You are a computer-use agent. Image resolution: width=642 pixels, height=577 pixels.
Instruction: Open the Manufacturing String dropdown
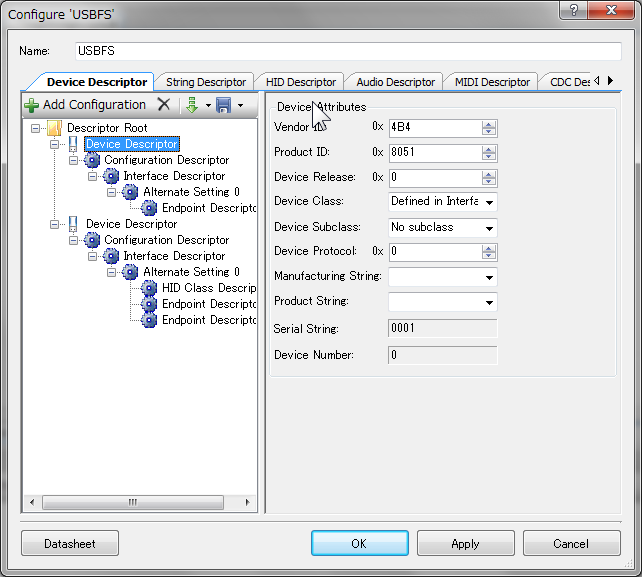click(489, 278)
